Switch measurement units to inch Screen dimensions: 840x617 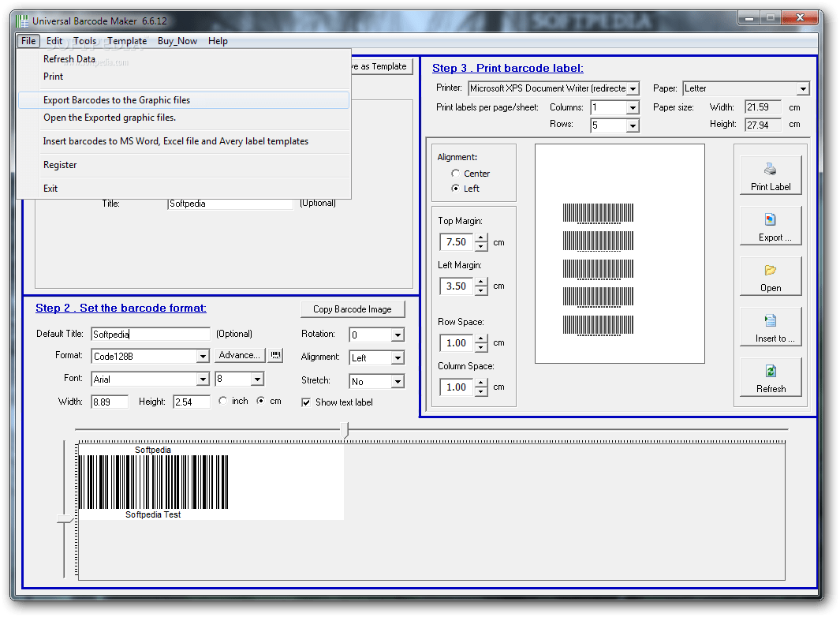(222, 401)
